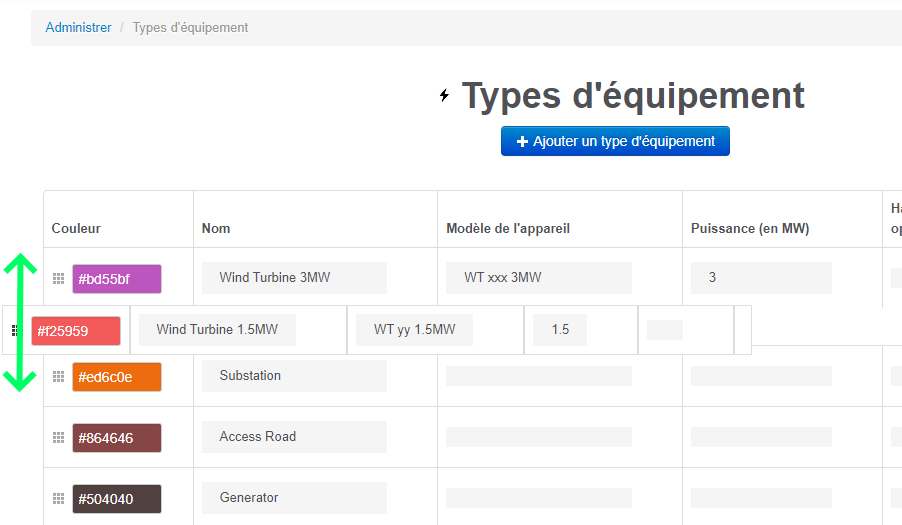Click empty model field in Generator row
Image resolution: width=902 pixels, height=525 pixels.
tap(539, 498)
